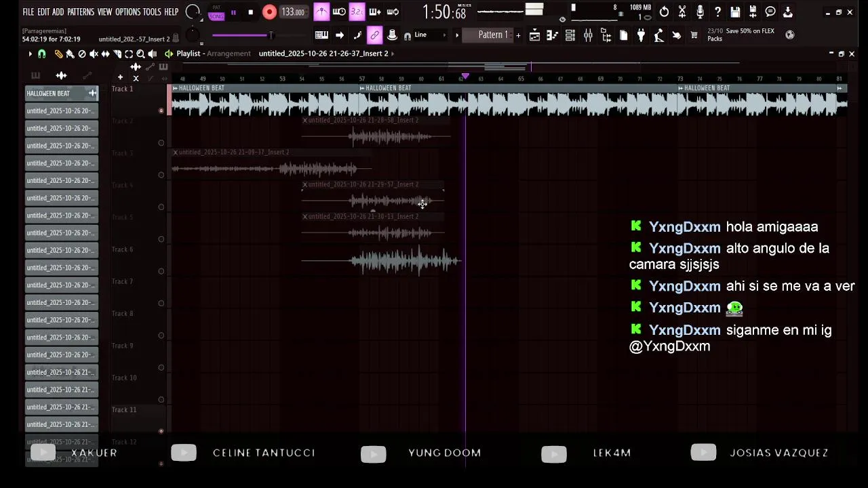868x488 pixels.
Task: Select HALLOWEEN BEAT in the picker list
Action: (x=62, y=94)
